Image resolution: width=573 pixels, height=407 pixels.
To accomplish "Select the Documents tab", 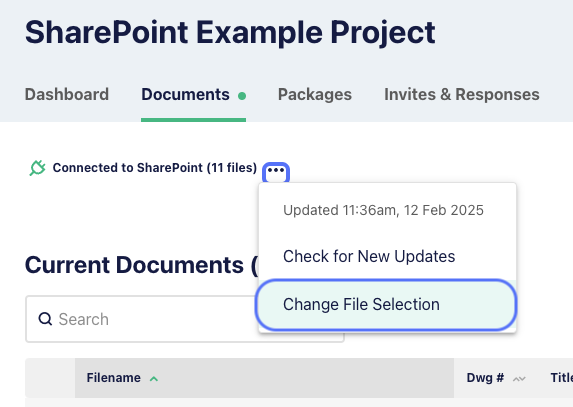I will point(185,95).
